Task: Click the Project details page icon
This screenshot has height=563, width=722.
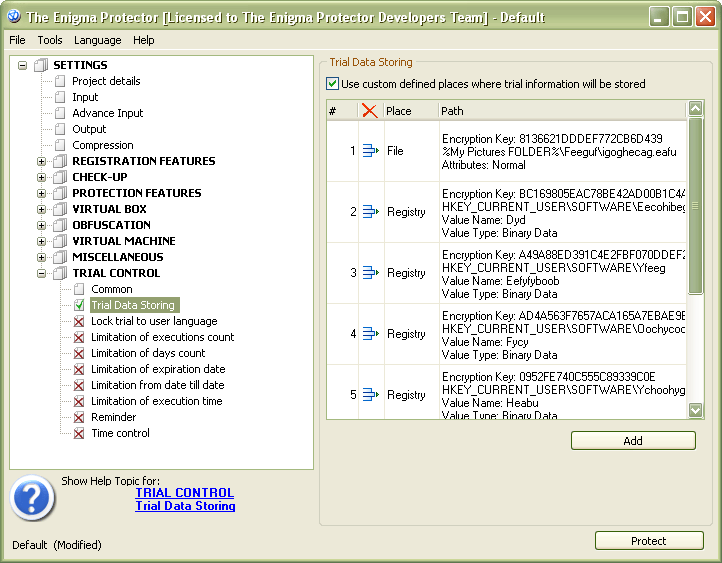Action: (60, 81)
